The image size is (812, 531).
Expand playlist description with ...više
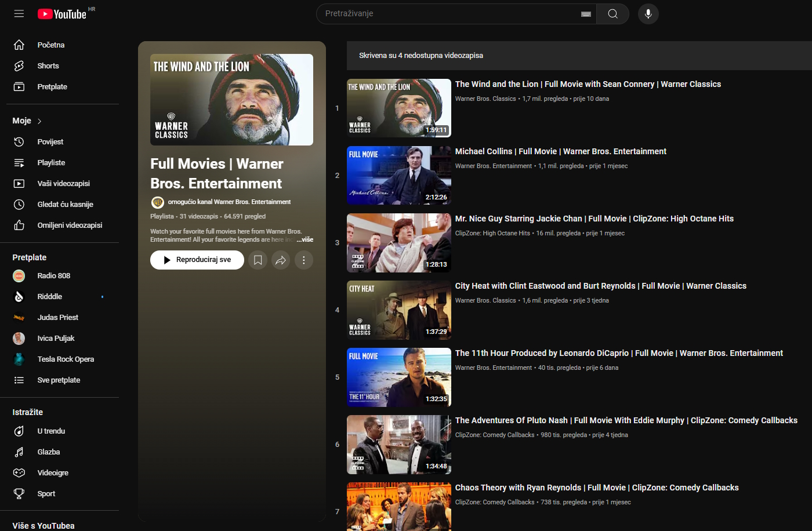pos(305,239)
